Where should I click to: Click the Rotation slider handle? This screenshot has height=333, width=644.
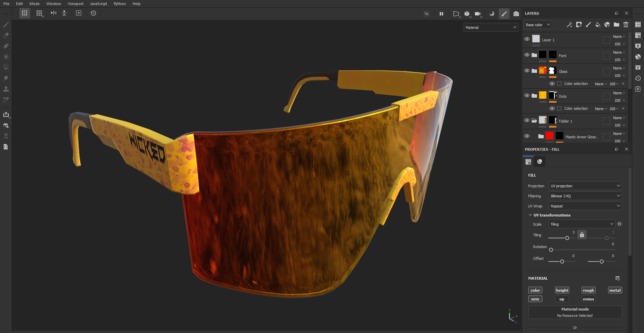[x=551, y=250]
